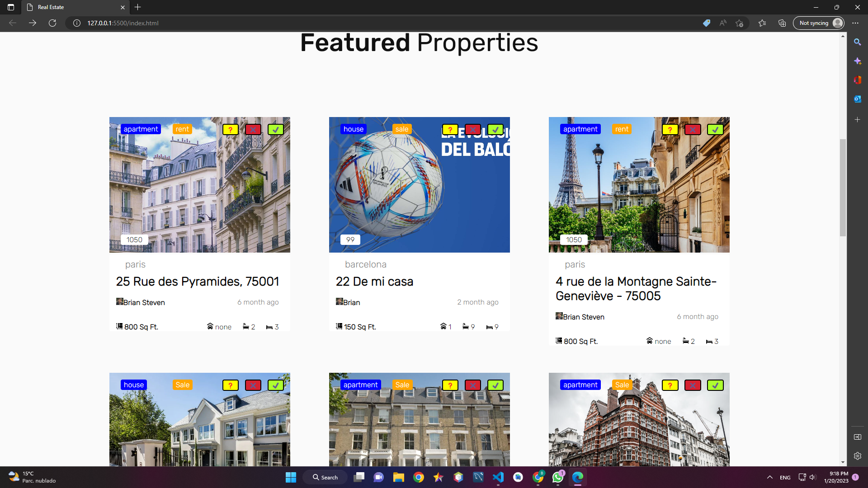
Task: Click green checkmark on Pyramides apartment card
Action: (x=276, y=130)
